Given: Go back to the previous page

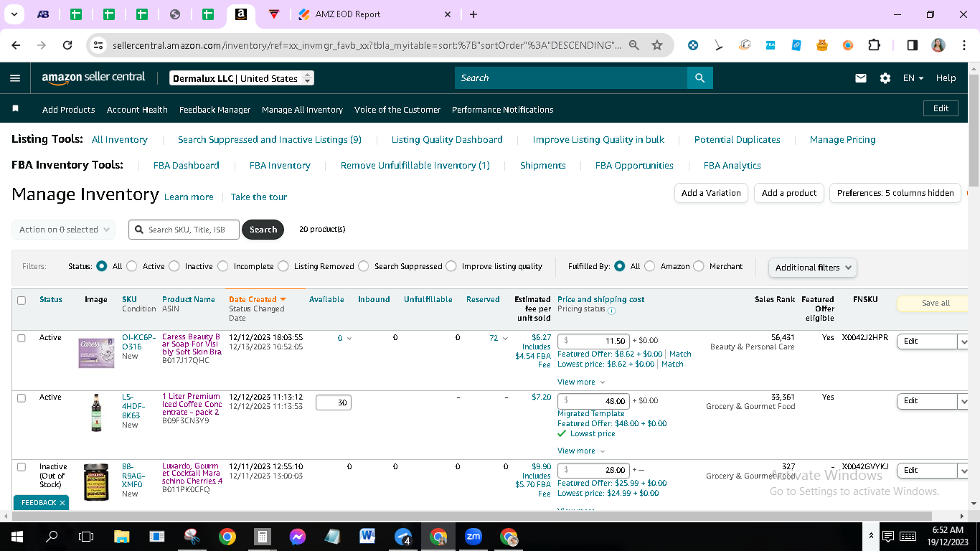Looking at the screenshot, I should 16,45.
